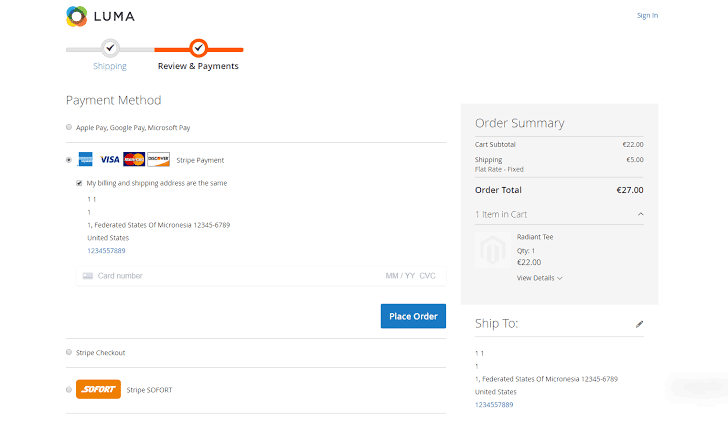Click the Review & Payments step label

(198, 66)
